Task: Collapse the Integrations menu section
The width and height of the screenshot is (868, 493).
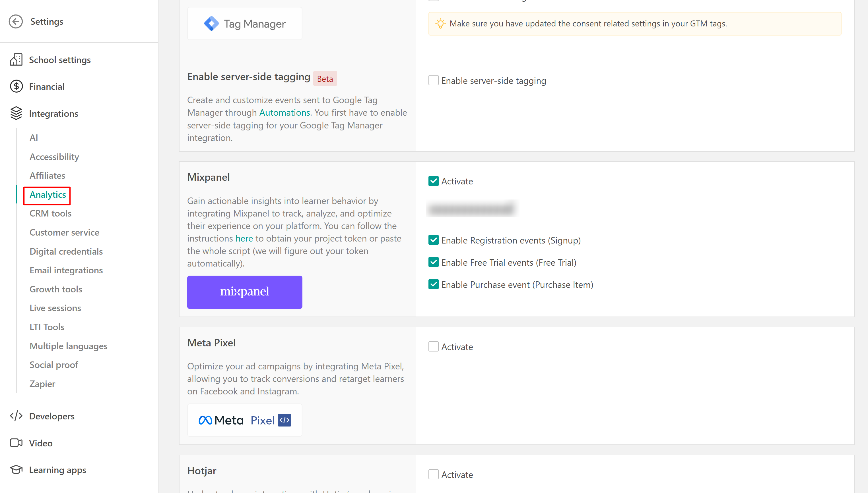Action: (53, 113)
